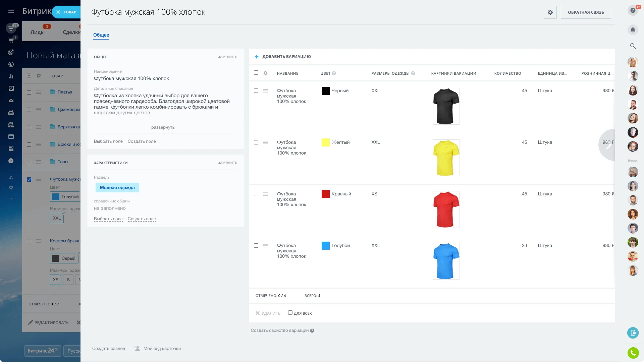Click the red color swatch Красный
The image size is (644, 362).
(325, 194)
